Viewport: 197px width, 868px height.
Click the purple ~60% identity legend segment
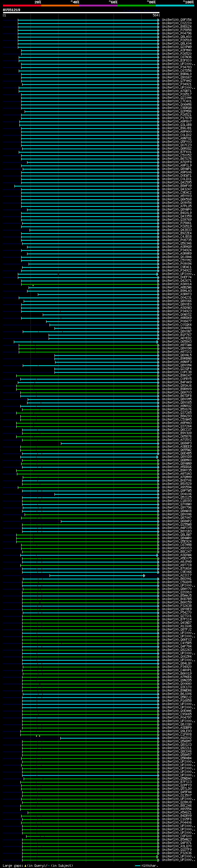click(99, 6)
